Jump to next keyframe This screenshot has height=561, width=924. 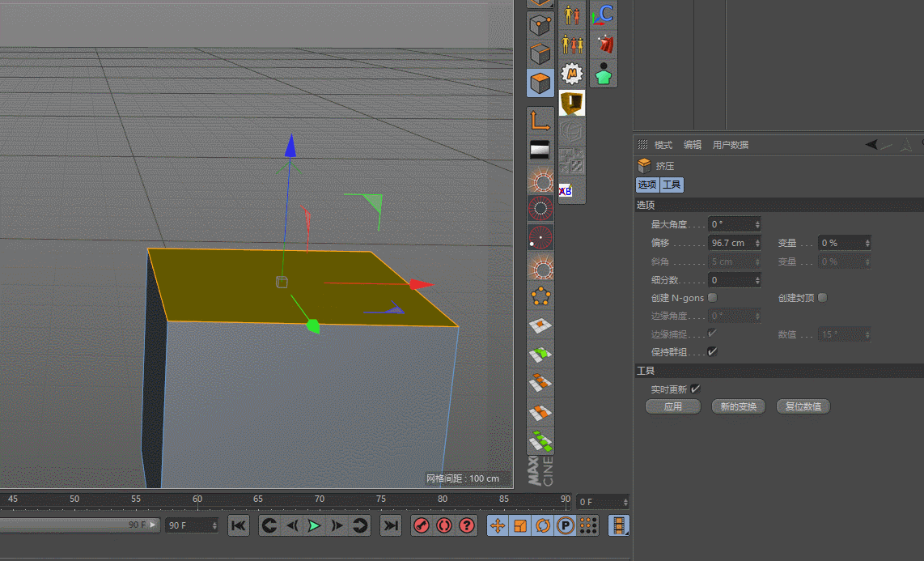(359, 525)
